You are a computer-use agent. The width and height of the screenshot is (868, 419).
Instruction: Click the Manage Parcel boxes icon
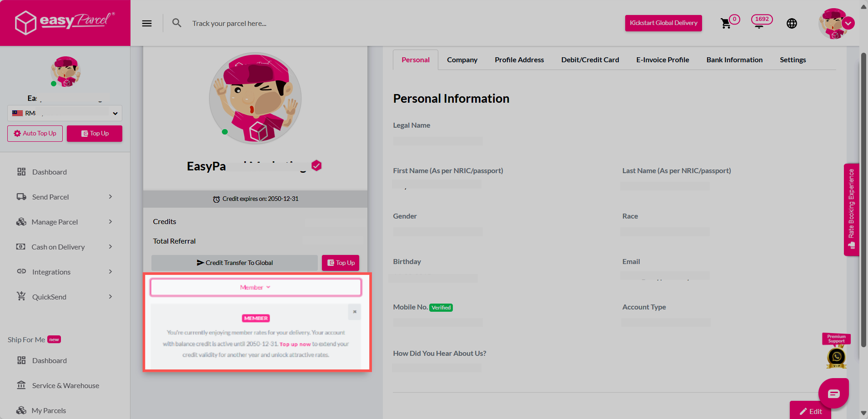click(x=21, y=222)
